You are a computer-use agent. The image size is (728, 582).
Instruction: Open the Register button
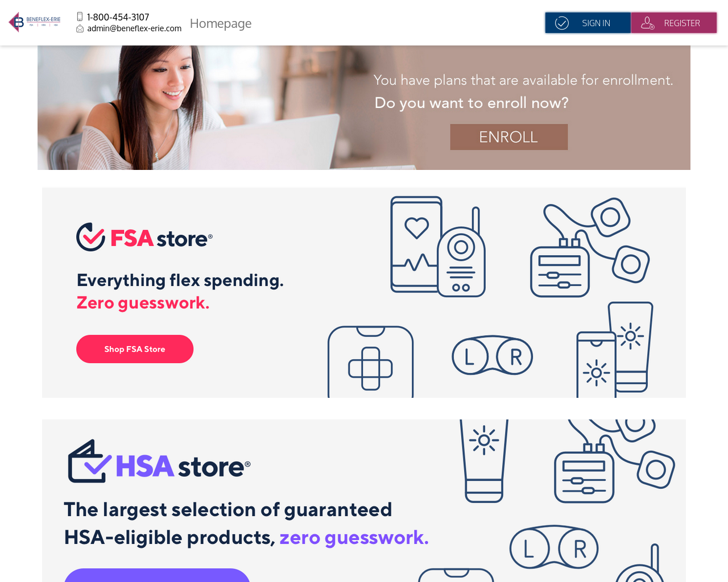click(674, 23)
